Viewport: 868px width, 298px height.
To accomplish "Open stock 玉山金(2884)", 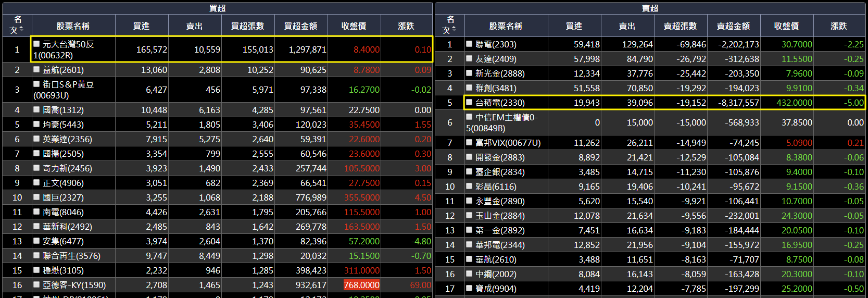I will click(x=500, y=216).
